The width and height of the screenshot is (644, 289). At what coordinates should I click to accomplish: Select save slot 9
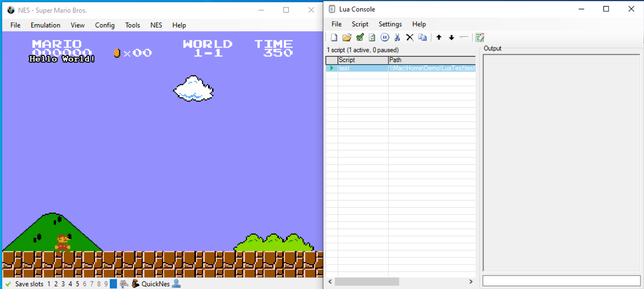click(x=106, y=284)
